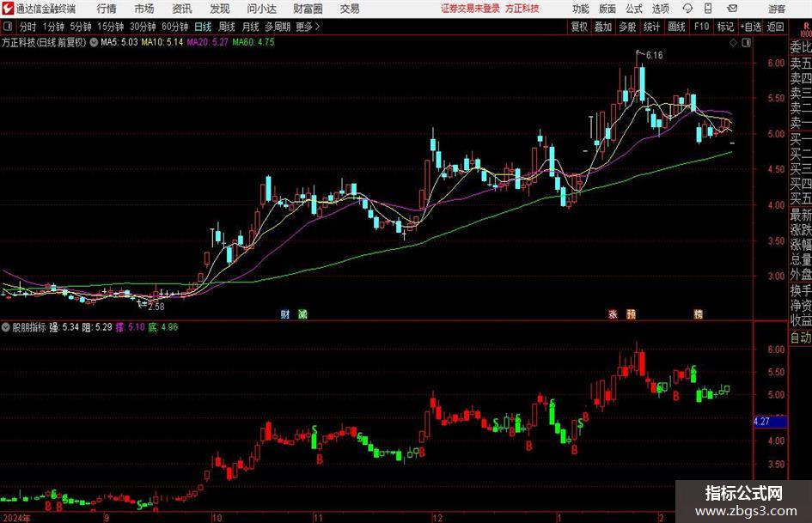812x523 pixels.
Task: Click the diamond icon at chart top right
Action: [x=733, y=43]
